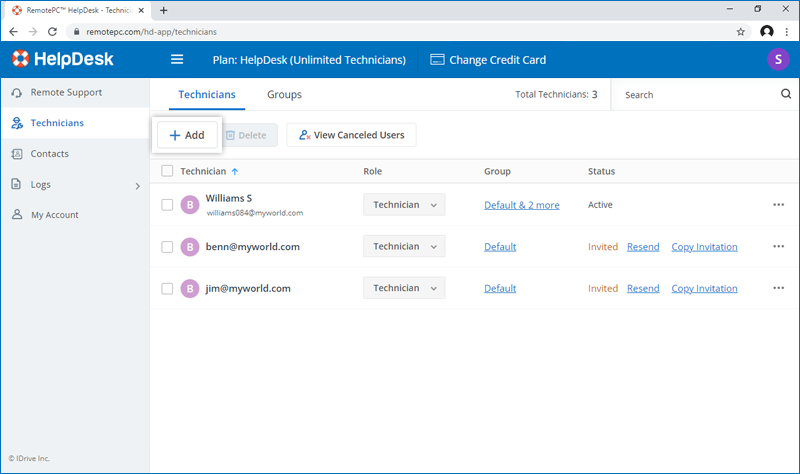Image resolution: width=800 pixels, height=474 pixels.
Task: Open the purple S account avatar
Action: click(x=777, y=59)
